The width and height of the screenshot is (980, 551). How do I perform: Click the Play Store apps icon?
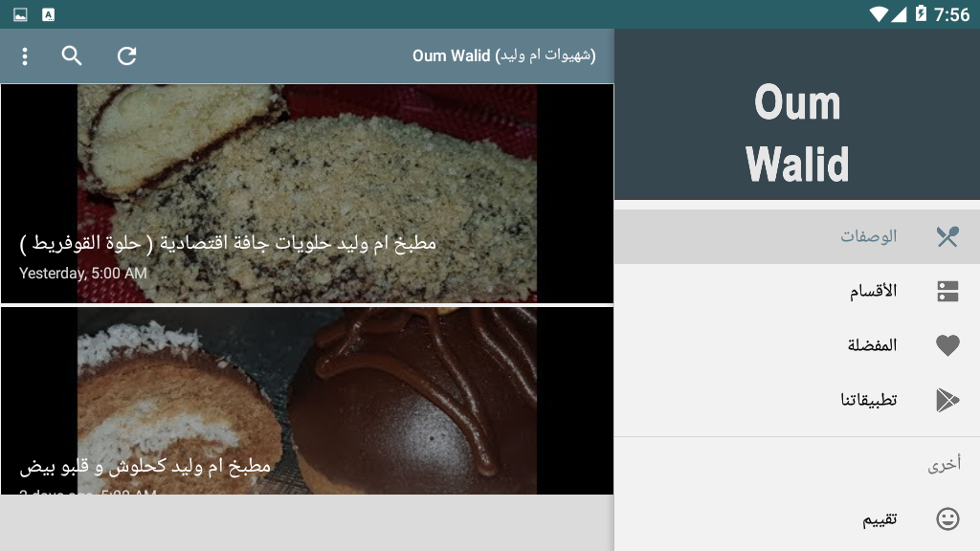(947, 400)
